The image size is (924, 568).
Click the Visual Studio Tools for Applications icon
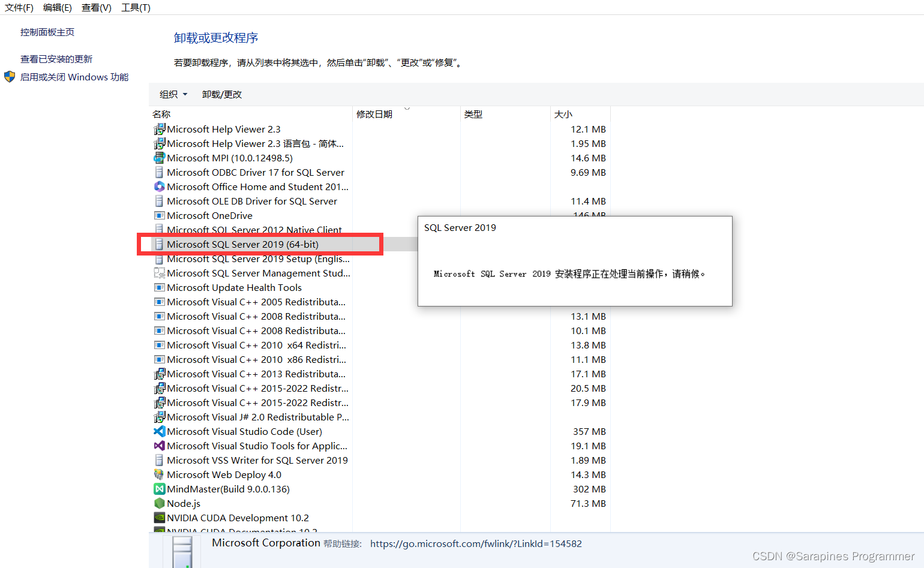tap(159, 446)
